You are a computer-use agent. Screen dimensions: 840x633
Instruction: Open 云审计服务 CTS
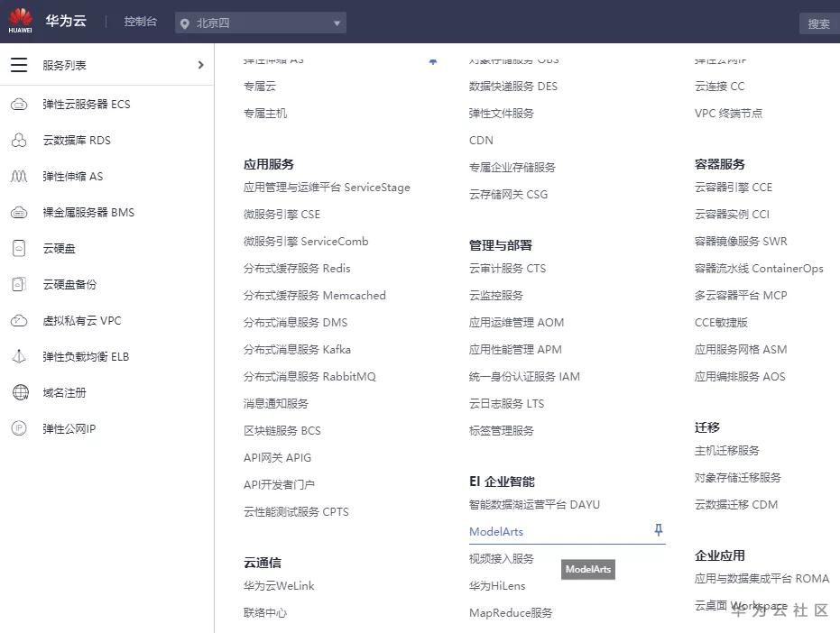(x=508, y=269)
